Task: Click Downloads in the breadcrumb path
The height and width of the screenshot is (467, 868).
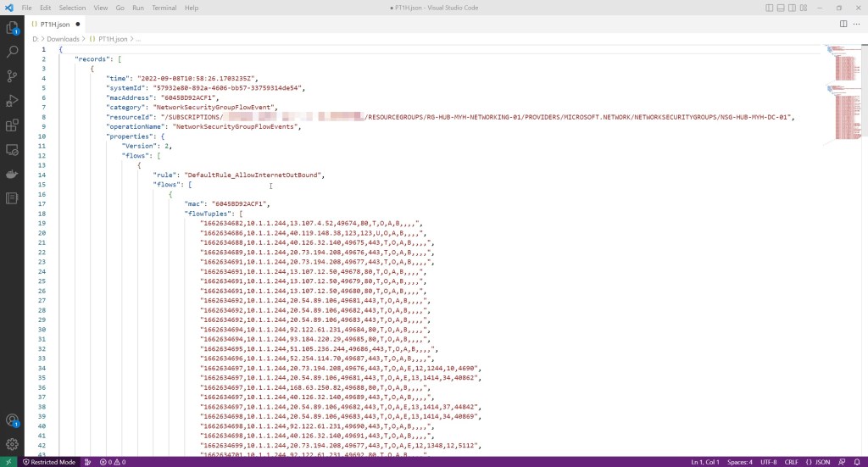Action: [x=64, y=39]
